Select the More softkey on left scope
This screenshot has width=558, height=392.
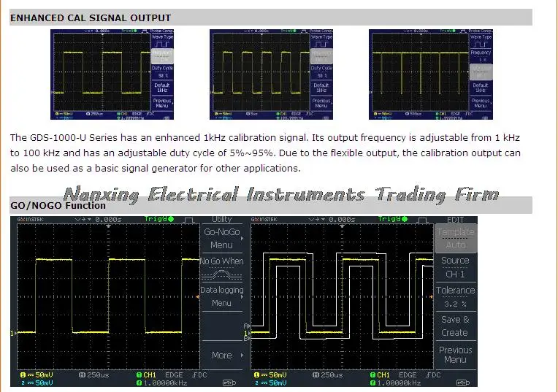point(222,355)
